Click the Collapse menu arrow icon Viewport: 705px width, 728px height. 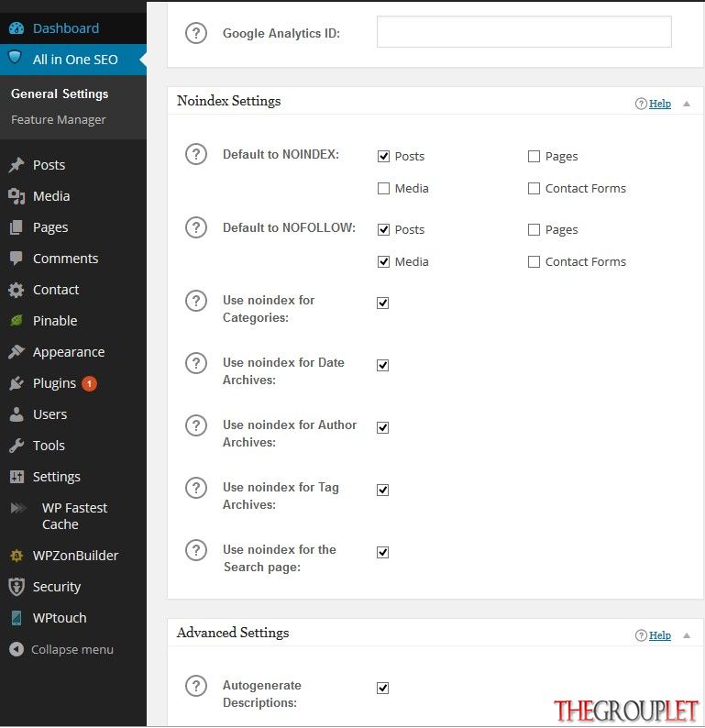[17, 649]
